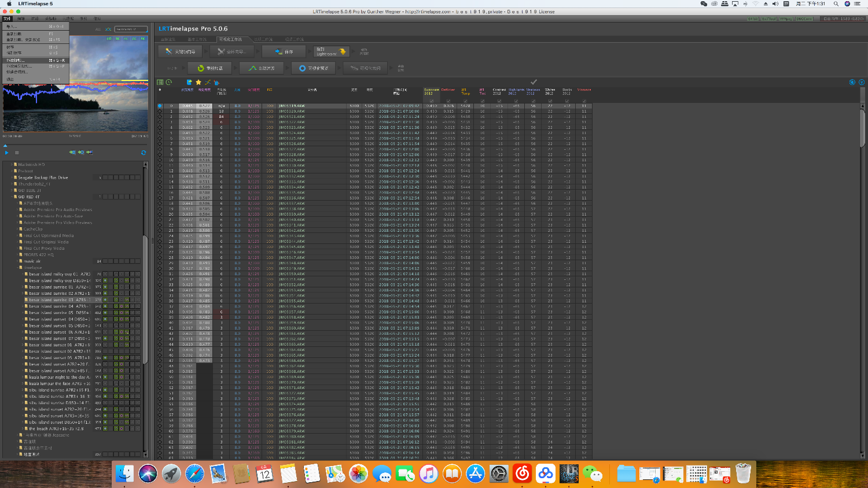This screenshot has height=488, width=868.
Task: Expand the PRORES 422 HQ folder
Action: pyautogui.click(x=17, y=254)
